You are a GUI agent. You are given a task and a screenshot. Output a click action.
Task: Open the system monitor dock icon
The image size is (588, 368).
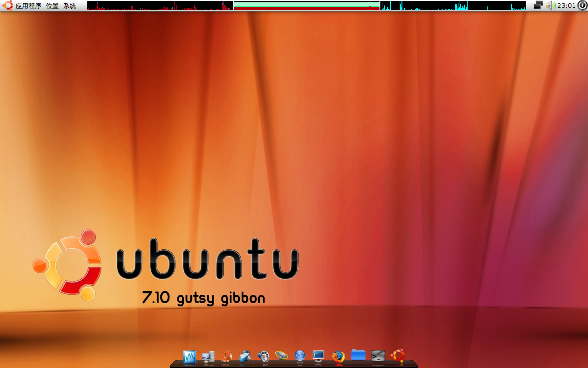[190, 356]
